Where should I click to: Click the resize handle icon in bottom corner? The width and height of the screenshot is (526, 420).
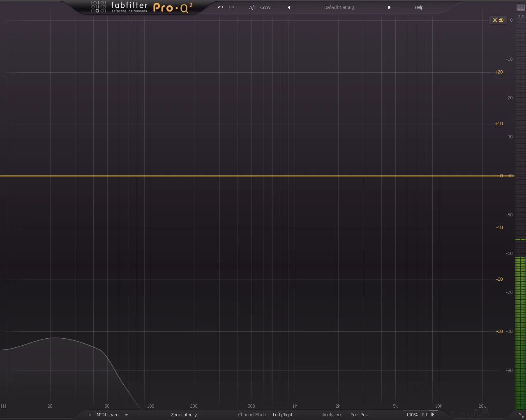[521, 415]
